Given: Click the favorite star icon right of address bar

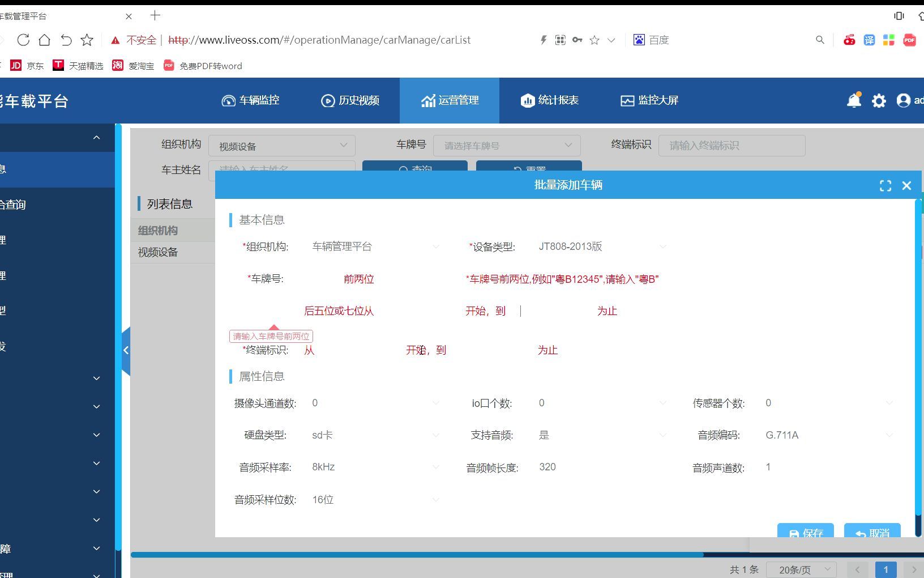Looking at the screenshot, I should (594, 40).
